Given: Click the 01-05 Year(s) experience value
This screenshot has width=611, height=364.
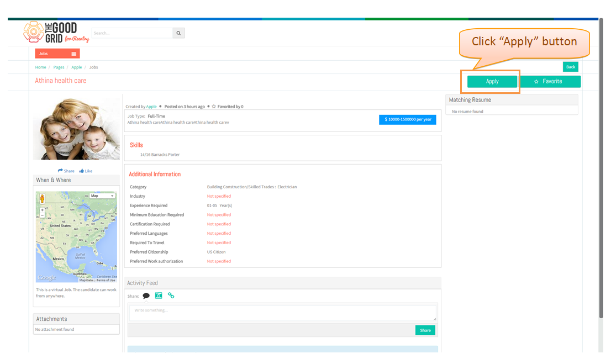Looking at the screenshot, I should (219, 205).
